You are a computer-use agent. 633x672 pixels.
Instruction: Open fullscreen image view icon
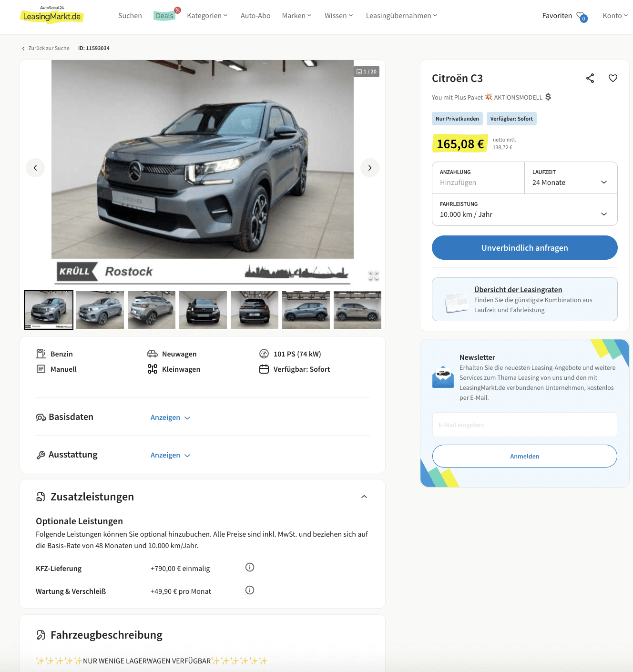tap(374, 275)
